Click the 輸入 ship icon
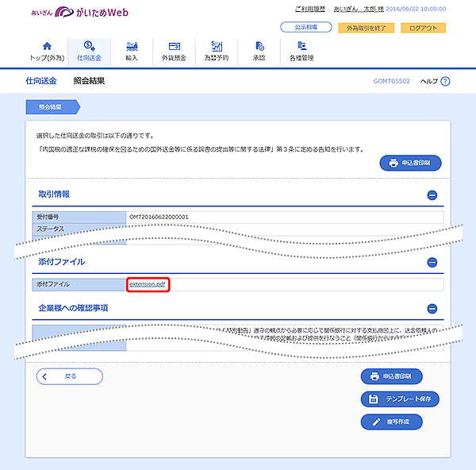This screenshot has height=470, width=476. (132, 46)
